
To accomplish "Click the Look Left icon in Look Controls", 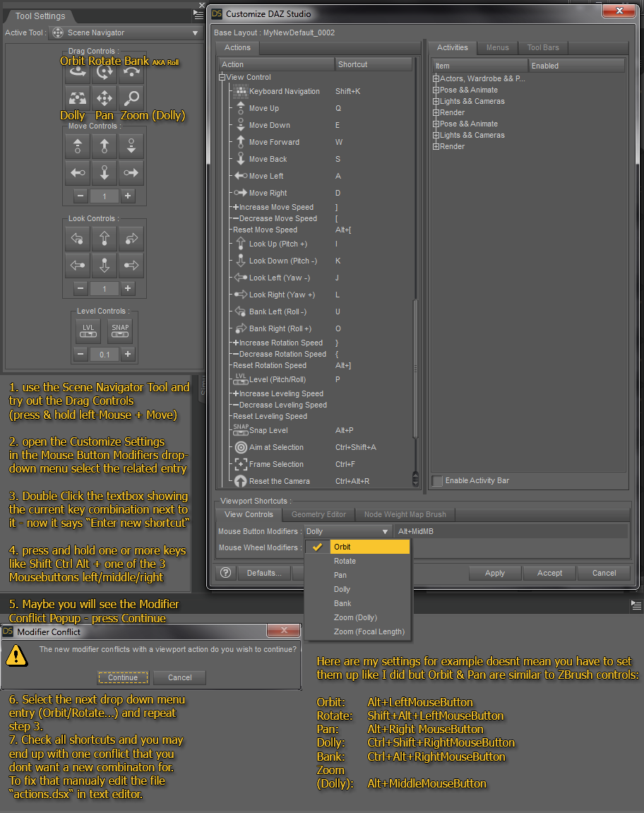I will pyautogui.click(x=78, y=266).
